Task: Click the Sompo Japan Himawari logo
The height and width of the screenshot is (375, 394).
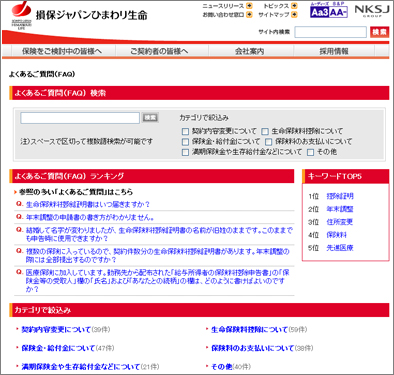Action: pyautogui.click(x=21, y=15)
